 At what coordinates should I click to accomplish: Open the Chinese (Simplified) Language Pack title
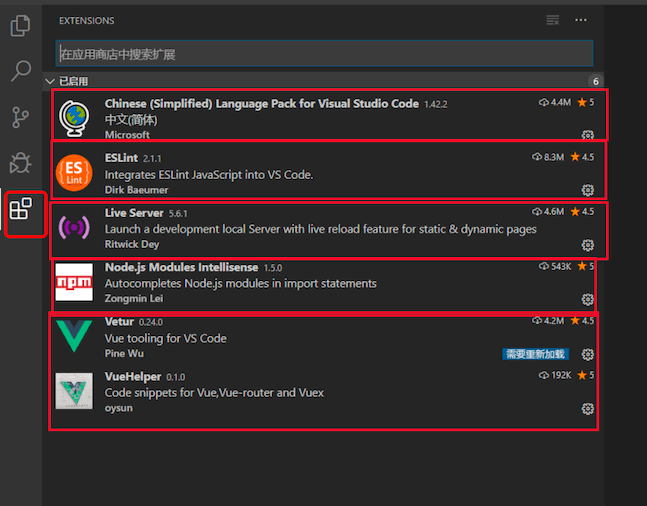coord(262,104)
